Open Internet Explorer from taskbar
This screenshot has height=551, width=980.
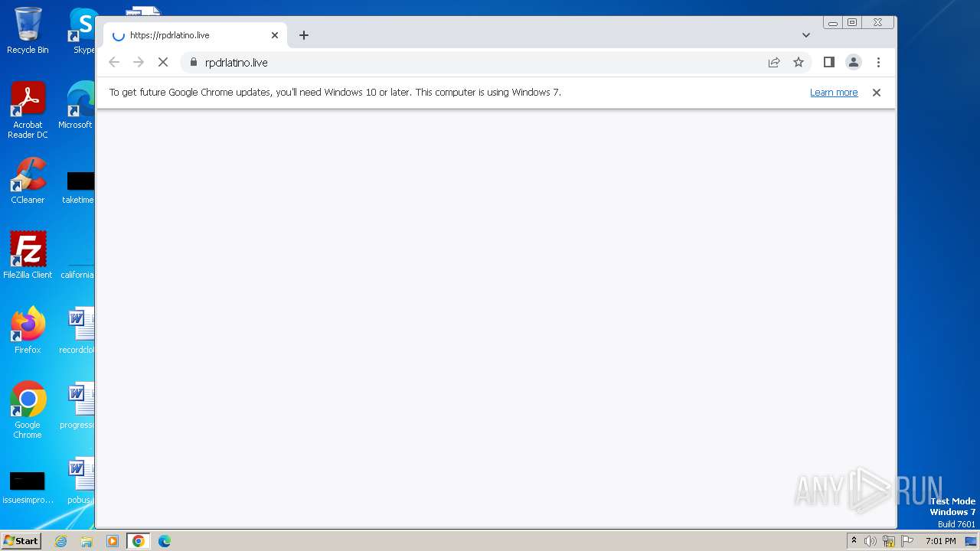point(61,541)
